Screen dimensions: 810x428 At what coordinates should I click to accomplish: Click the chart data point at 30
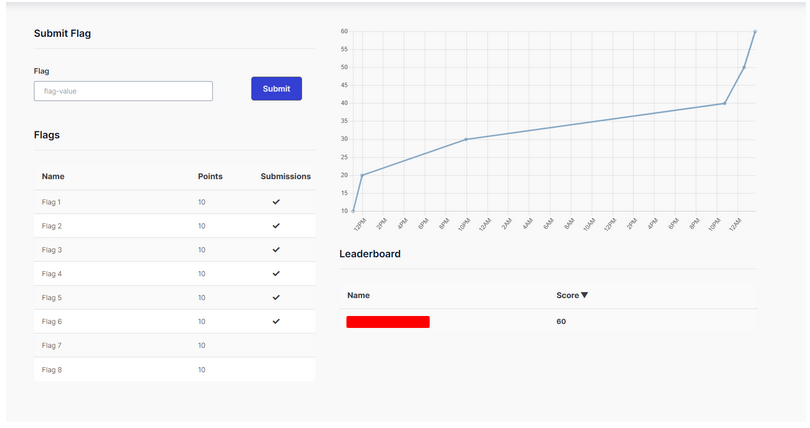[x=466, y=139]
